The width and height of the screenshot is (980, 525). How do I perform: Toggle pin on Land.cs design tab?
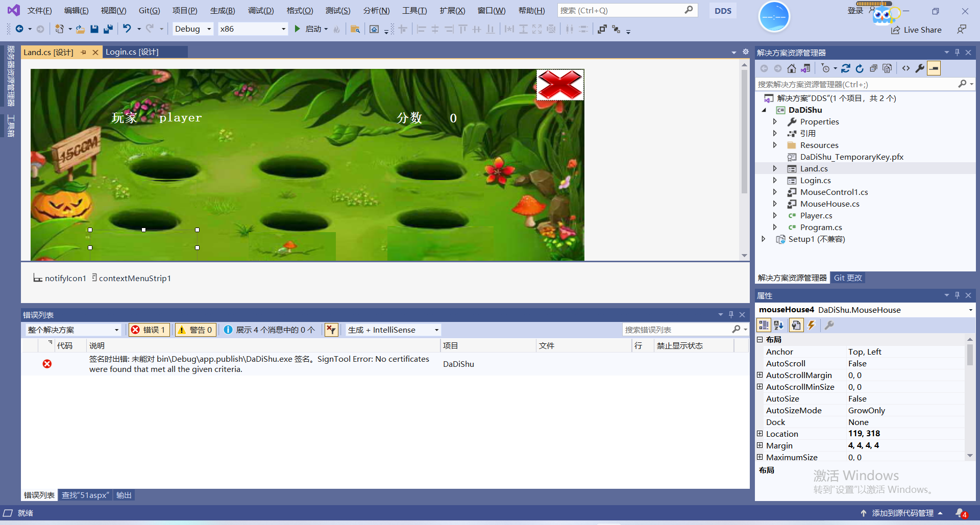point(84,52)
